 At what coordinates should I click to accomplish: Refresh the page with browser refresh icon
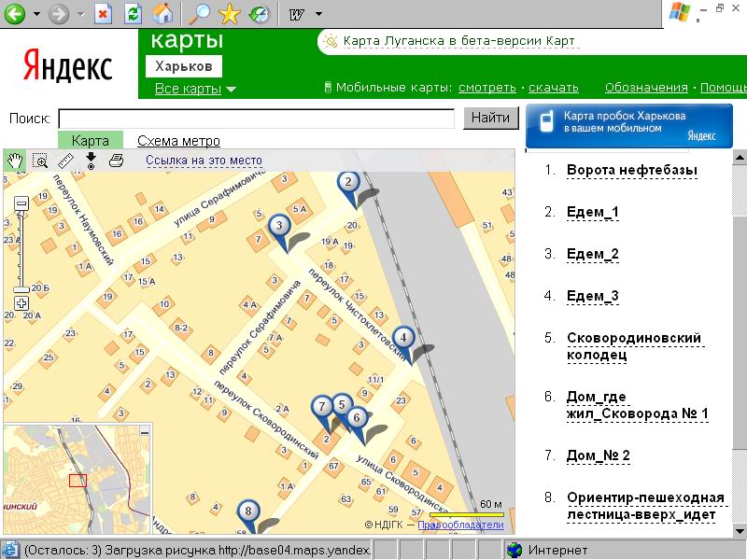tap(133, 14)
